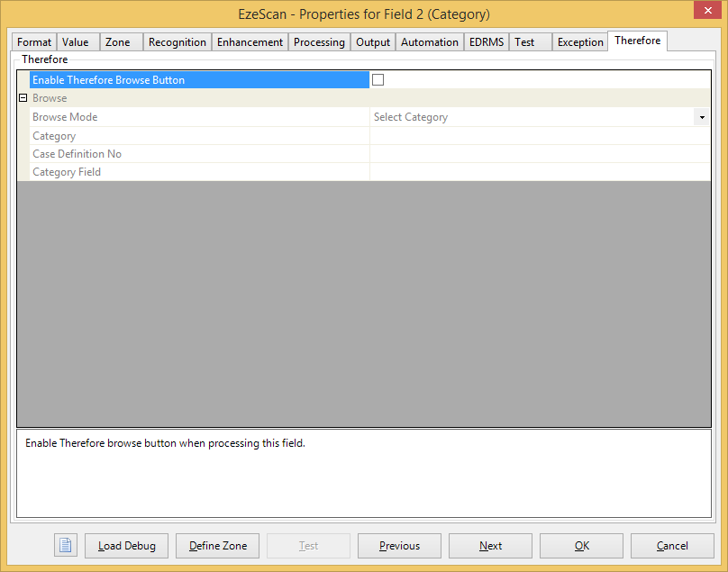Open the Browse Mode dropdown arrow
The image size is (728, 572).
pyautogui.click(x=701, y=117)
